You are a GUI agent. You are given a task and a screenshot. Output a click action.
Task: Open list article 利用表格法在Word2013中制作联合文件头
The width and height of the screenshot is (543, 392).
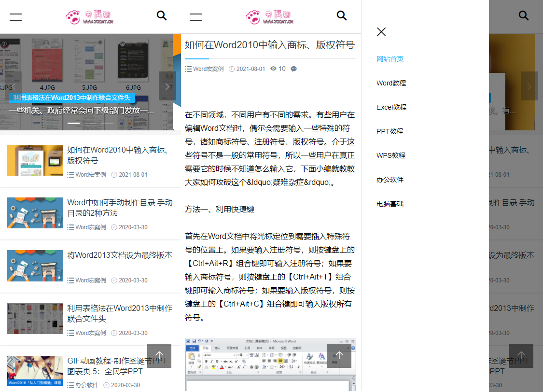click(x=120, y=313)
